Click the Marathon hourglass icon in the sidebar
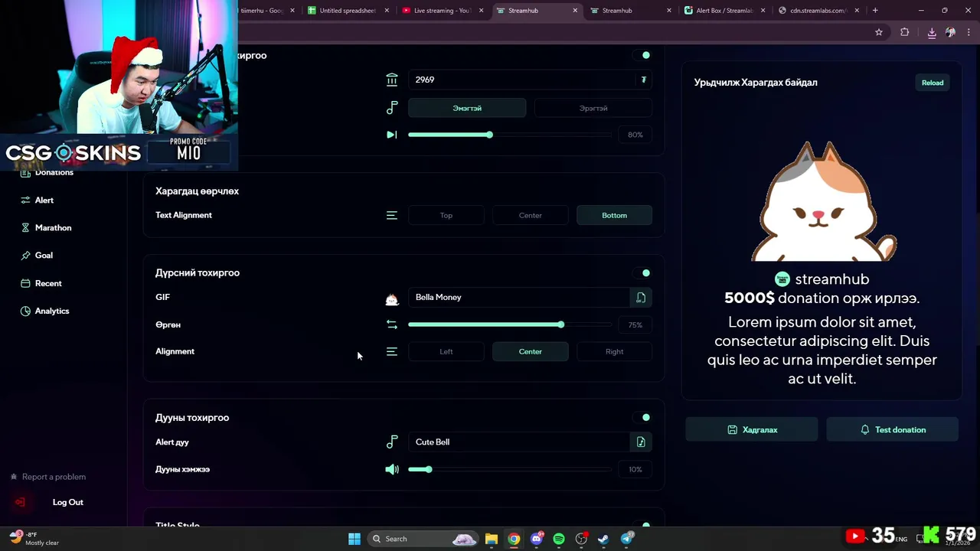Viewport: 980px width, 551px height. tap(25, 228)
